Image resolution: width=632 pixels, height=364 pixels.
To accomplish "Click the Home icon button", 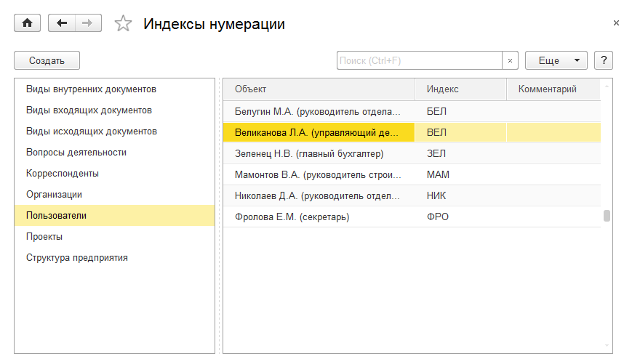I will pos(28,23).
